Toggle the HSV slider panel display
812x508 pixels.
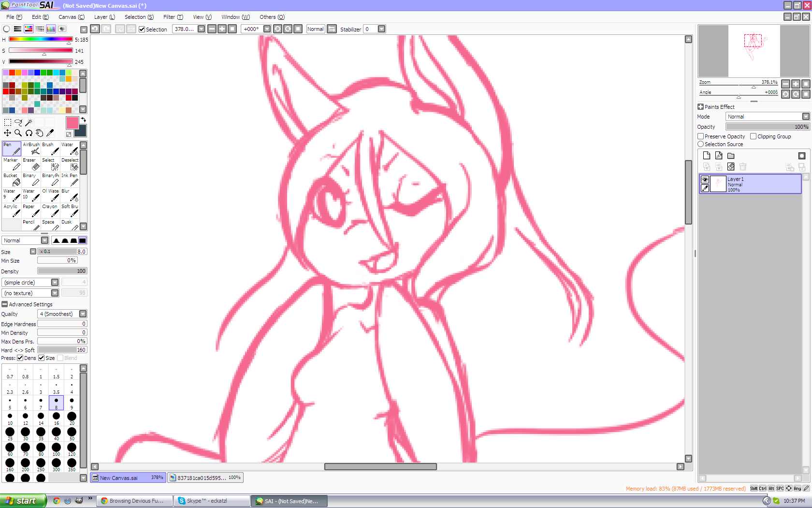coord(29,29)
